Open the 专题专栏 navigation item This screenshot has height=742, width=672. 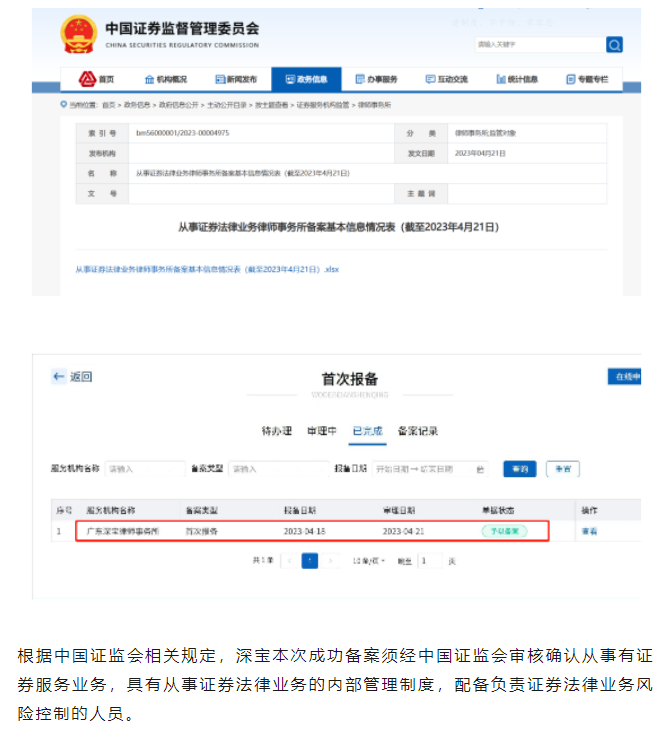tap(587, 79)
